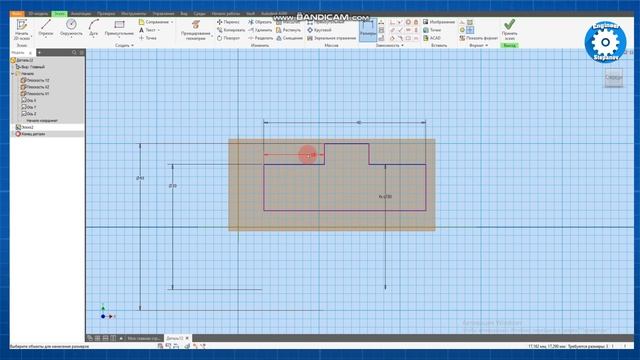Select the Разделить split tool
This screenshot has width=640, height=360.
260,38
